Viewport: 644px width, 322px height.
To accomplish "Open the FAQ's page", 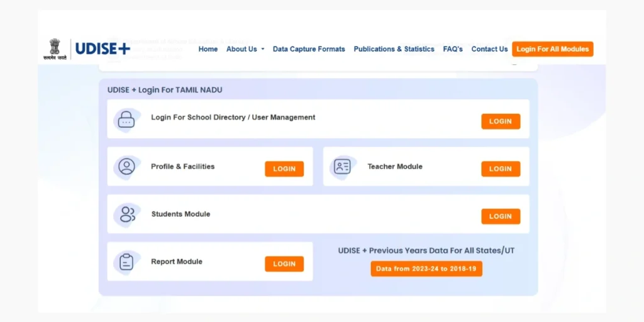I will [x=453, y=49].
